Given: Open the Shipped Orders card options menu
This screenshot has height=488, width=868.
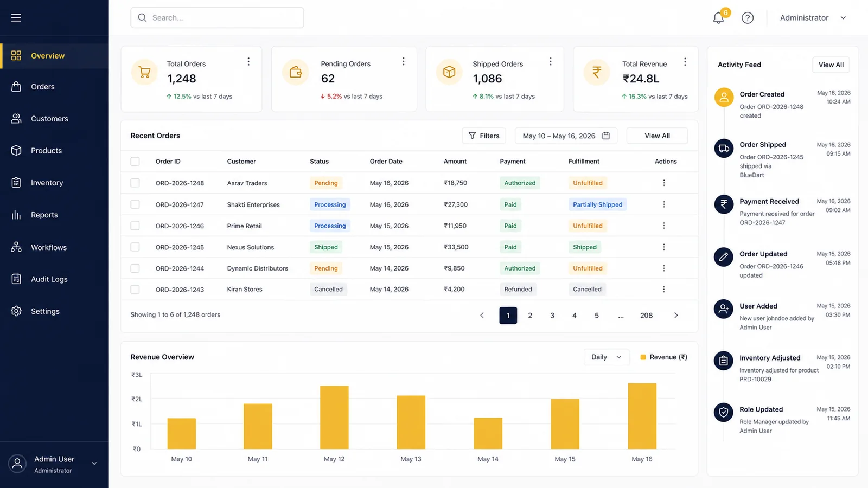Looking at the screenshot, I should (550, 62).
